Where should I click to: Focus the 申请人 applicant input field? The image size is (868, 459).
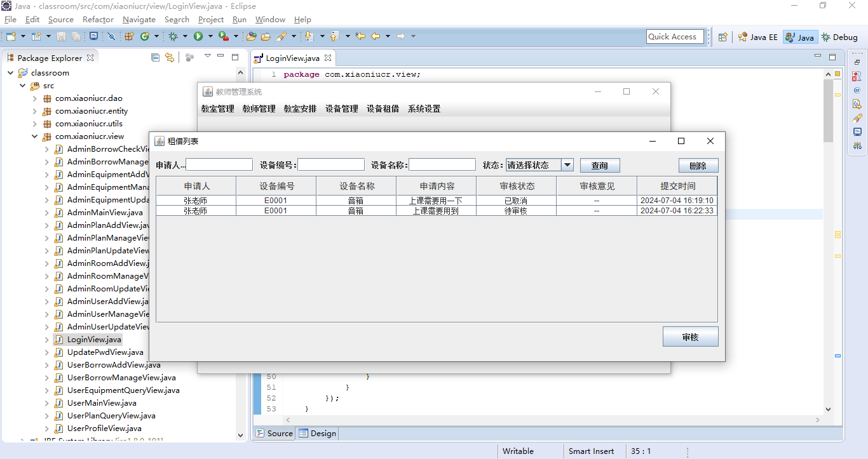click(x=219, y=165)
